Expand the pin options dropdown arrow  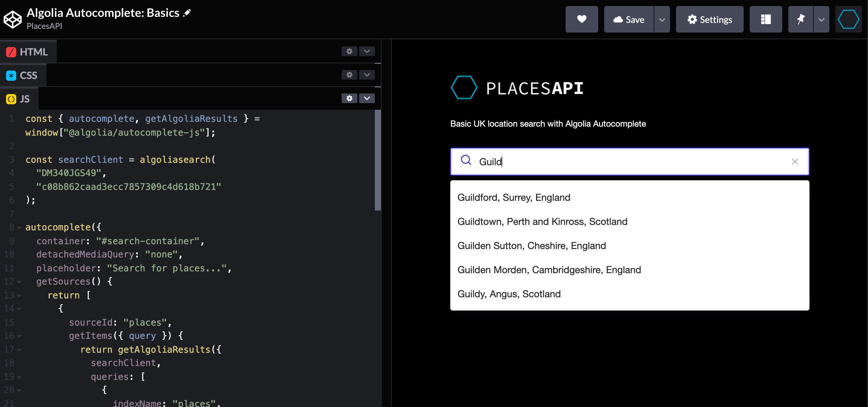tap(821, 20)
